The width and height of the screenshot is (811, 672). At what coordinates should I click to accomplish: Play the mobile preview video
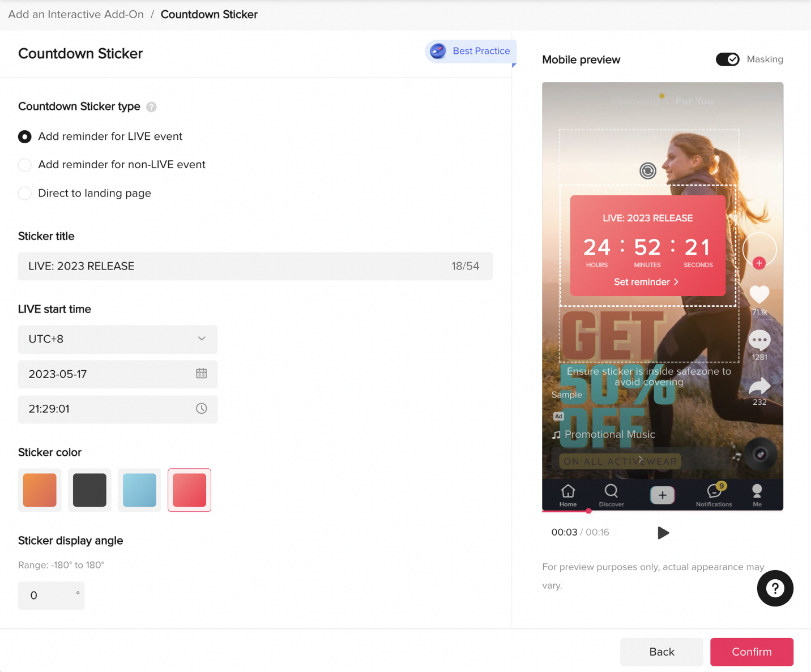(663, 533)
